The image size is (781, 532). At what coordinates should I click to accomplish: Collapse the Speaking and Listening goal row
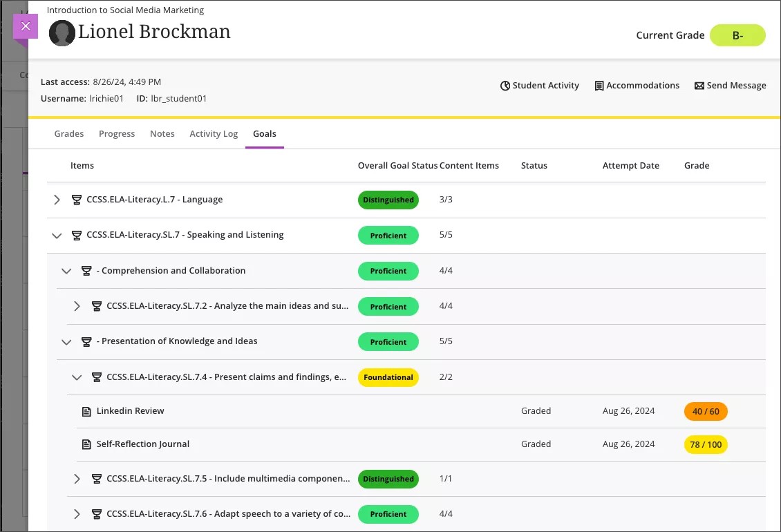click(x=57, y=236)
